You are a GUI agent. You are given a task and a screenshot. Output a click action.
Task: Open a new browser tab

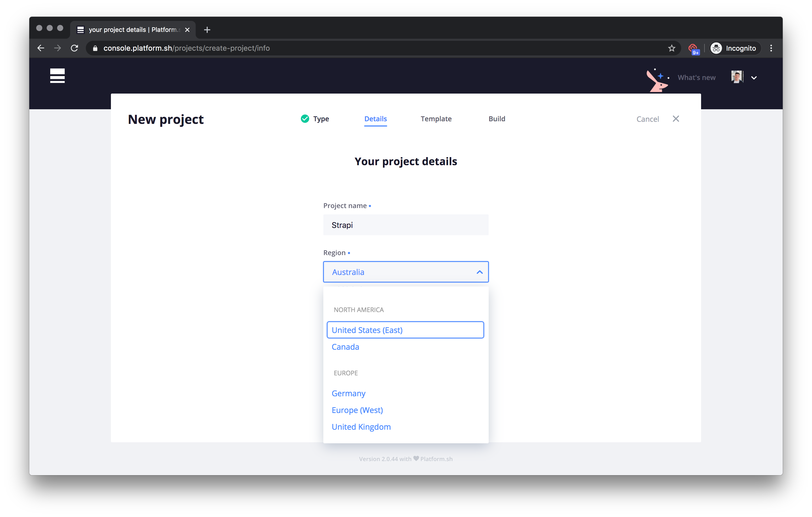click(207, 30)
